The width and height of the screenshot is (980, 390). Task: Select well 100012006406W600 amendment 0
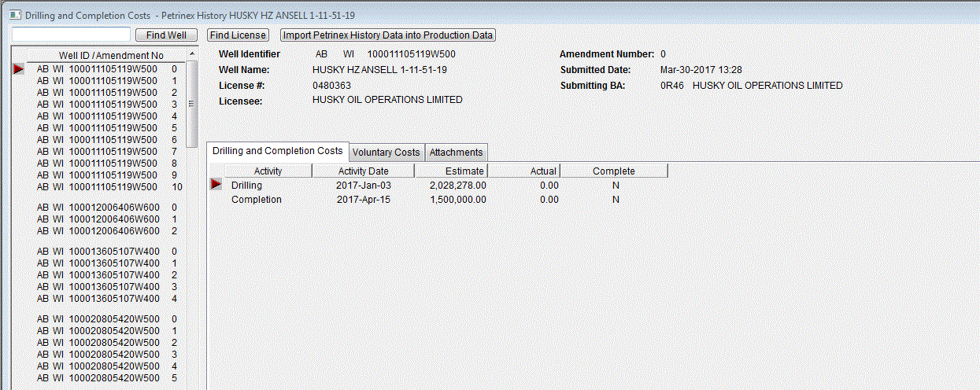tap(109, 208)
